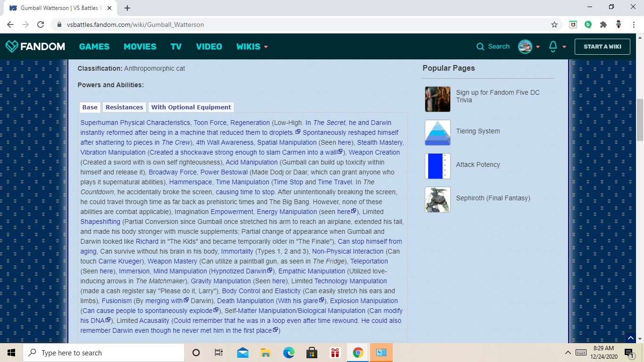This screenshot has width=644, height=362.
Task: Open the Acid Manipulation link
Action: [x=252, y=162]
